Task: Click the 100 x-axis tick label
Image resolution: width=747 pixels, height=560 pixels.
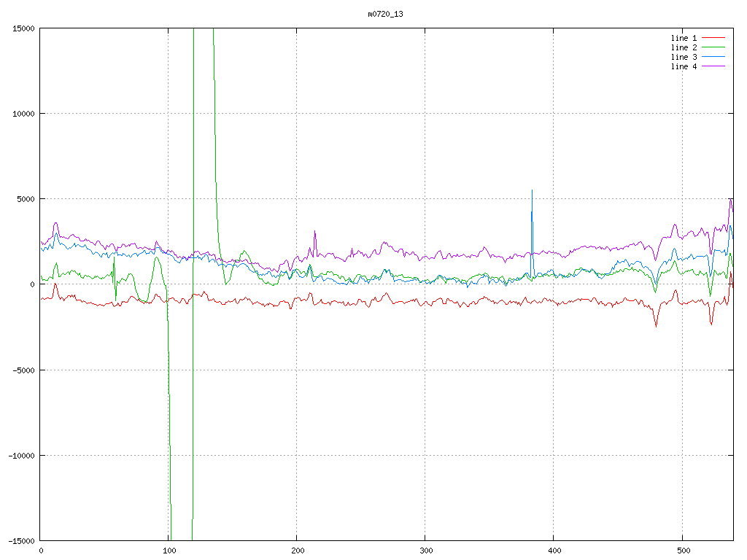Action: pyautogui.click(x=169, y=551)
